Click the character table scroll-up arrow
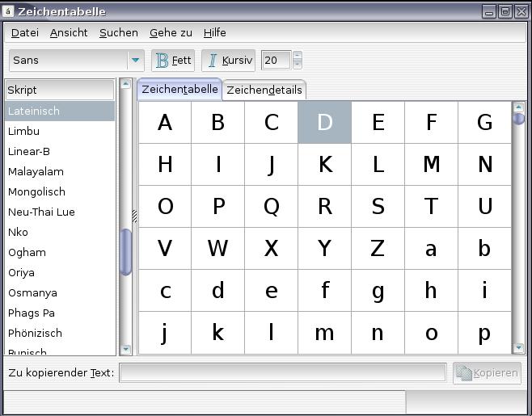 [518, 107]
